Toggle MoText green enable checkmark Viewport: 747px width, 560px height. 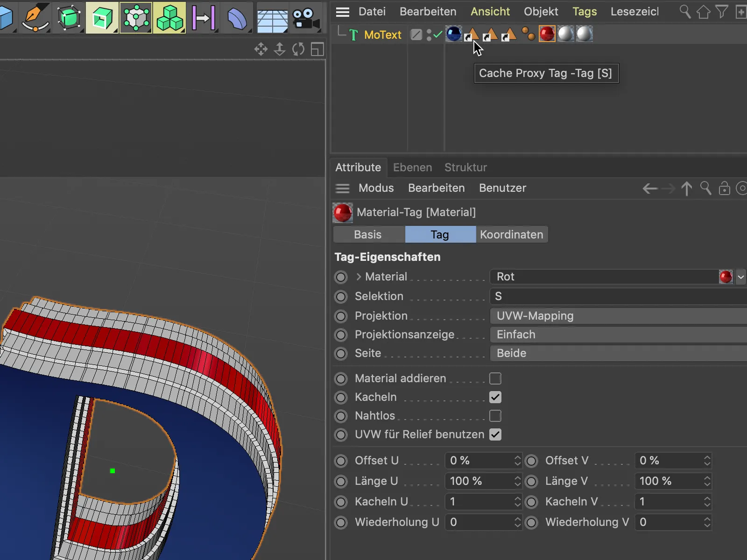click(x=437, y=35)
